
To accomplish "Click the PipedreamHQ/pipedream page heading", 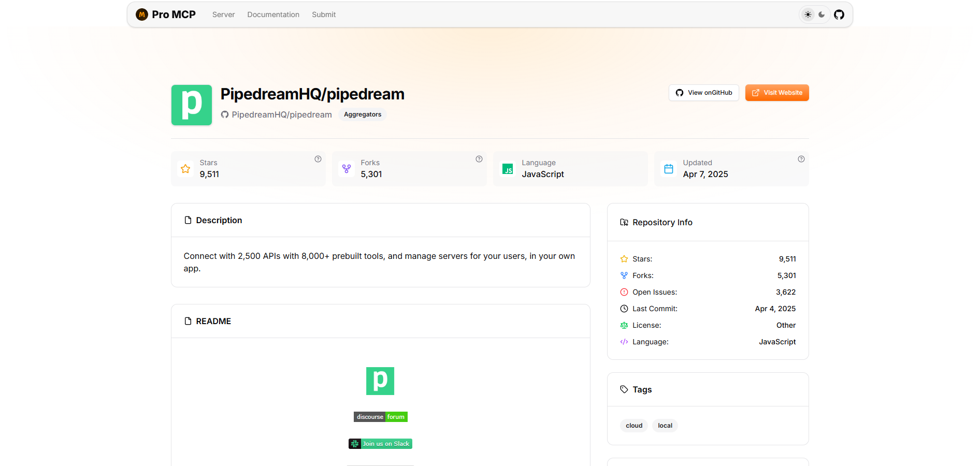I will (312, 94).
